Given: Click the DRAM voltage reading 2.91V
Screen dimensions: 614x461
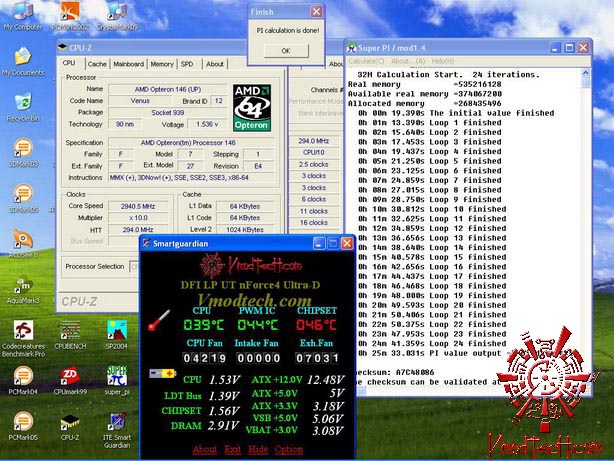Looking at the screenshot, I should point(223,425).
